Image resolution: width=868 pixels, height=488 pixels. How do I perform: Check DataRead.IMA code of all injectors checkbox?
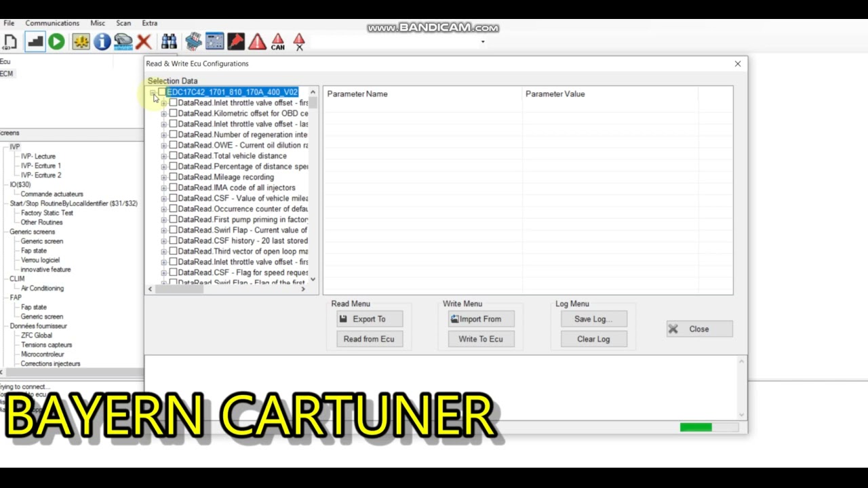click(x=173, y=188)
